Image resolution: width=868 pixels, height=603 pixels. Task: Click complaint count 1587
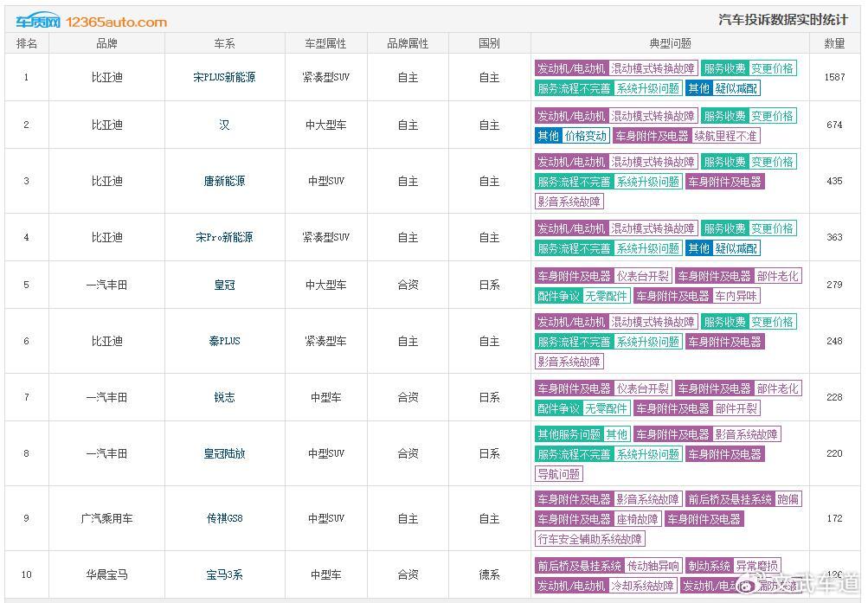pyautogui.click(x=835, y=77)
